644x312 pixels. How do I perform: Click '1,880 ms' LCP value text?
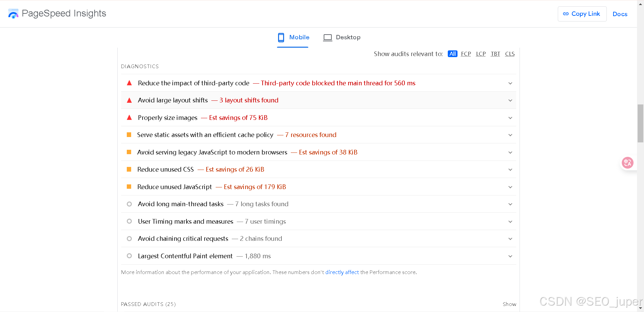(x=258, y=256)
